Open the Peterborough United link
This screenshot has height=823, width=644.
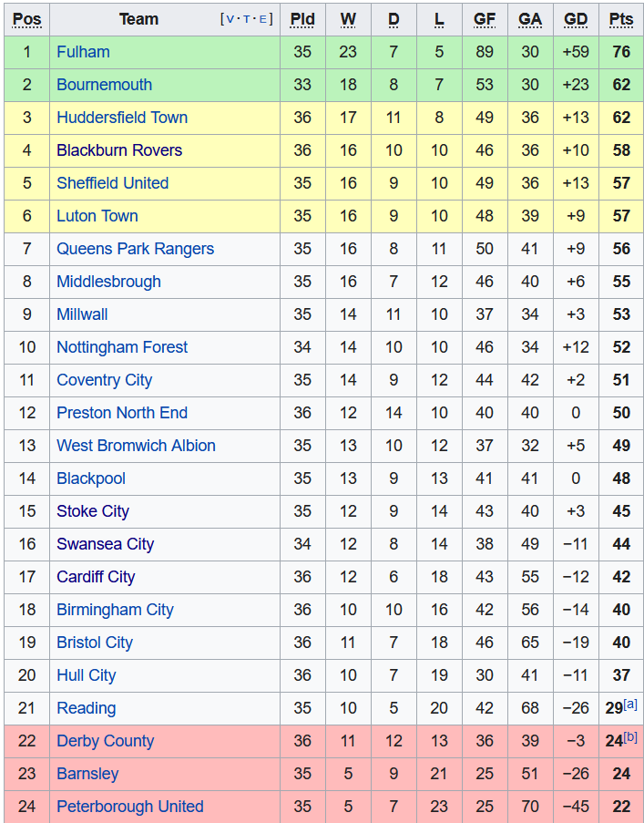pos(129,807)
